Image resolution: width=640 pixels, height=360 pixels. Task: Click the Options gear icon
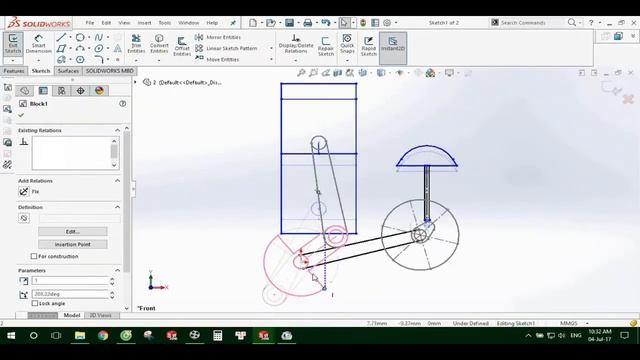387,23
